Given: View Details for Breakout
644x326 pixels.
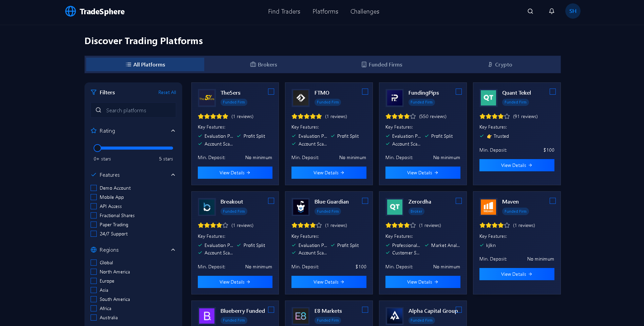Looking at the screenshot, I should 235,282.
